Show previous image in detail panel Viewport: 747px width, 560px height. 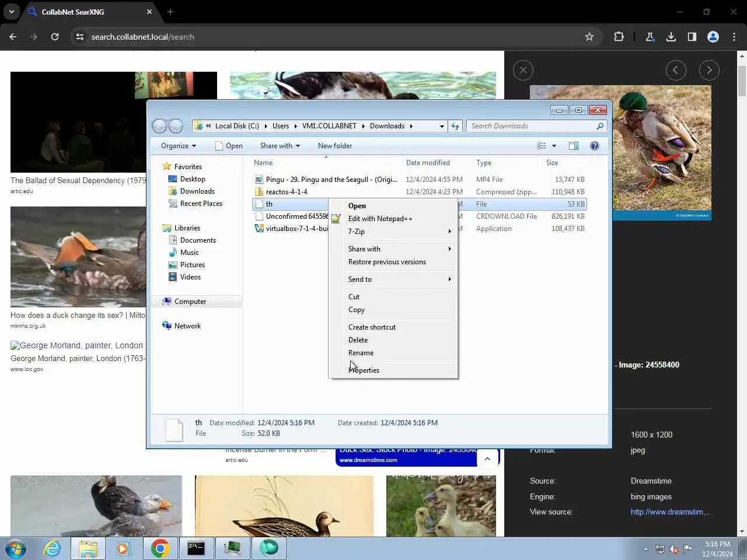point(676,71)
